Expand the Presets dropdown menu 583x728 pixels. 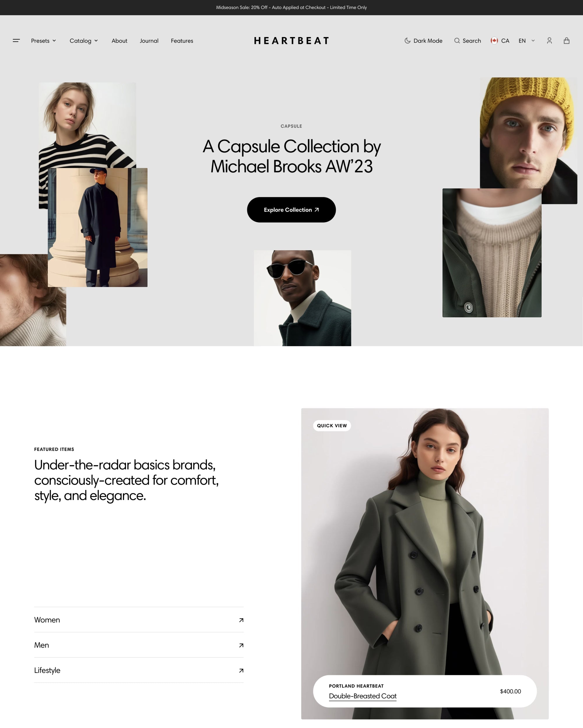(43, 41)
